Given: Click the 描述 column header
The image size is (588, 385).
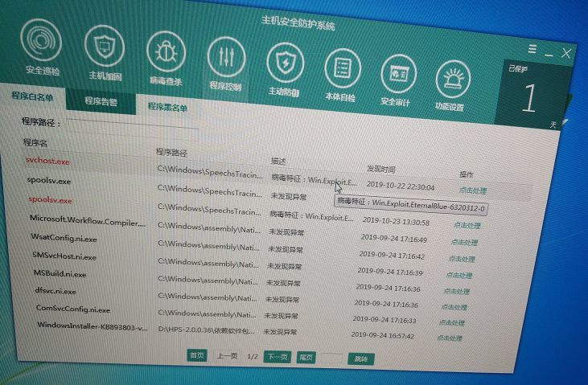Looking at the screenshot, I should tap(278, 162).
